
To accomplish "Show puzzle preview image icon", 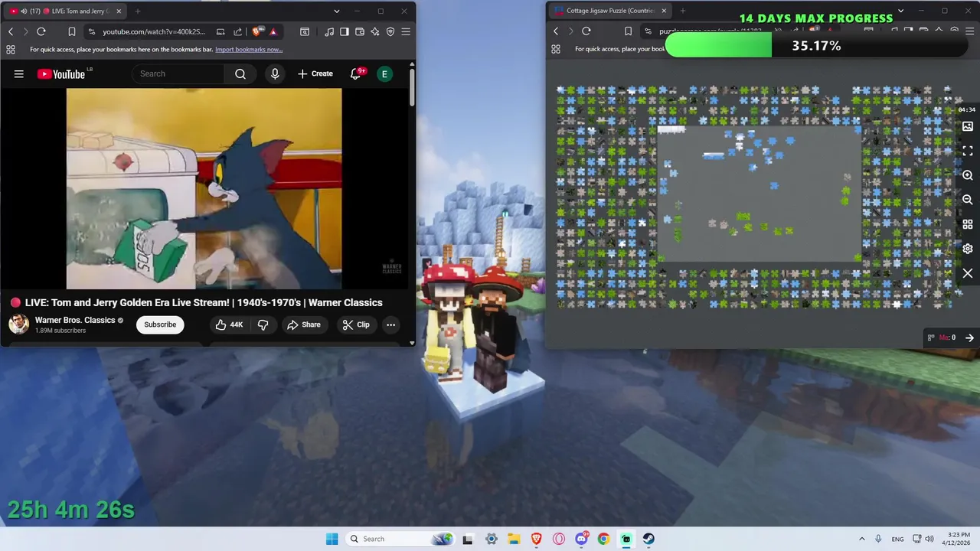I will click(x=968, y=126).
